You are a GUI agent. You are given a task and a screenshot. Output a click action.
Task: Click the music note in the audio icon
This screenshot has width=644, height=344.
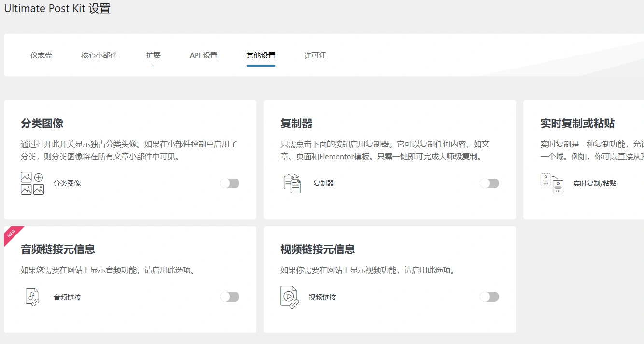pos(32,295)
